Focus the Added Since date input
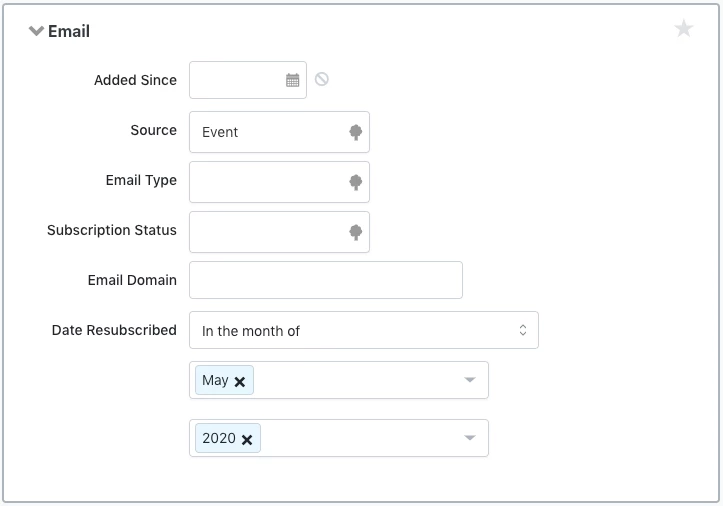723x506 pixels. click(236, 80)
